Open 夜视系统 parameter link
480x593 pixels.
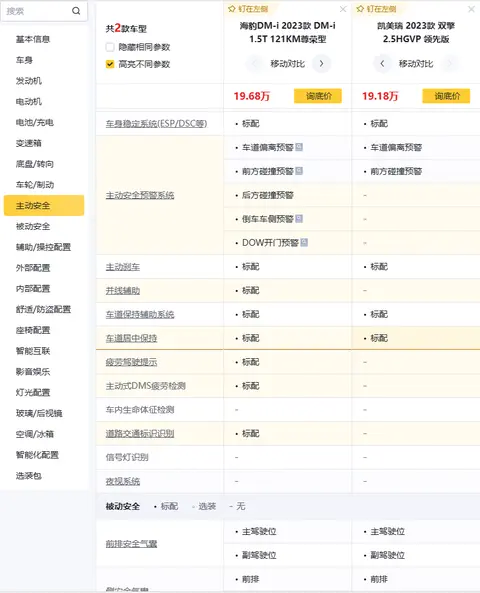[123, 481]
